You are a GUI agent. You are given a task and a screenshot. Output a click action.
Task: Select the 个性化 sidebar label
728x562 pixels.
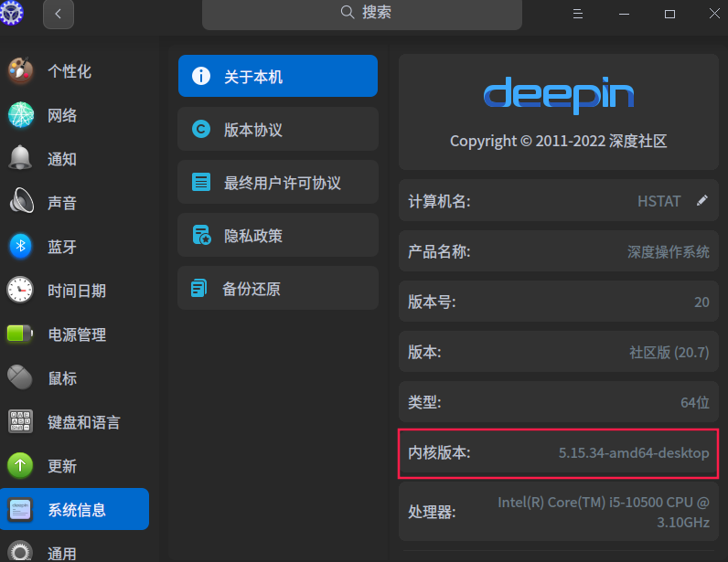click(x=70, y=71)
